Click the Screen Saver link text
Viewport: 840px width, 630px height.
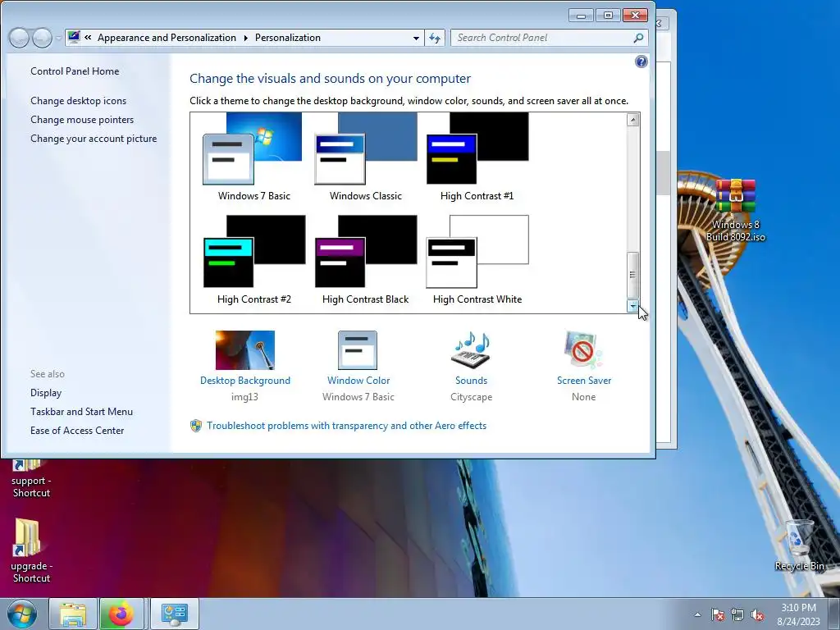584,381
